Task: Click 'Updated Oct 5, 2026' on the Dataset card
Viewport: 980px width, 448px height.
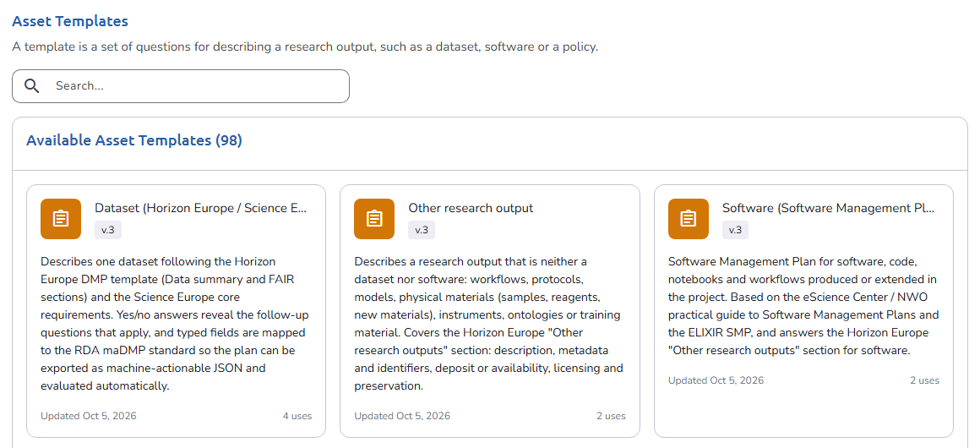Action: (x=88, y=416)
